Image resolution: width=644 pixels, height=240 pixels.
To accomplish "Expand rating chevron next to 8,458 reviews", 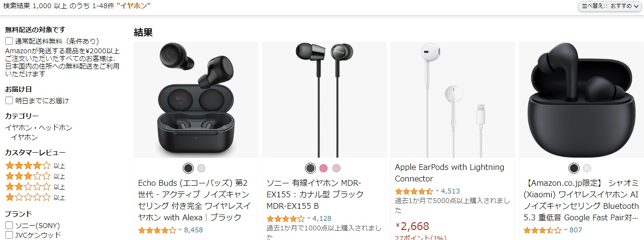I will pos(180,230).
